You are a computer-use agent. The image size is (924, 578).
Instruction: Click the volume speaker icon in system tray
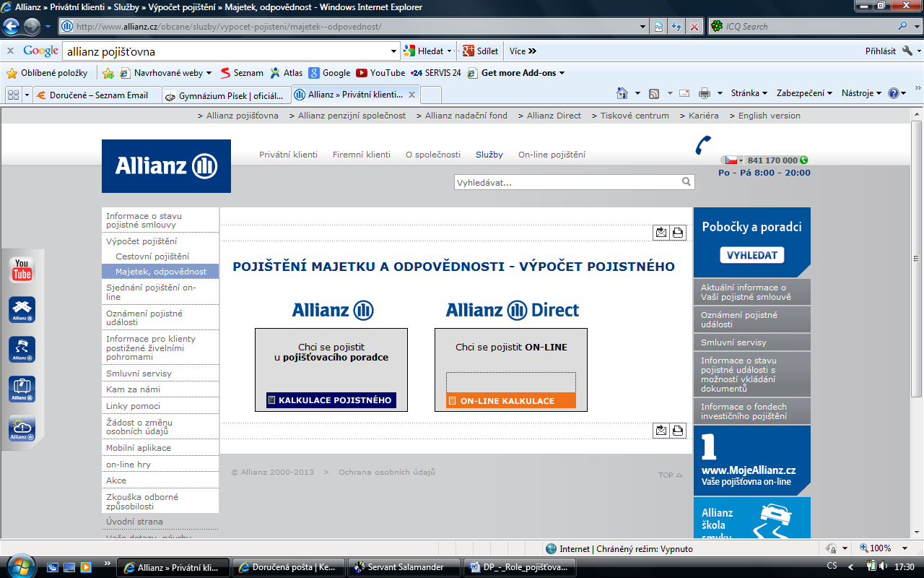[884, 566]
